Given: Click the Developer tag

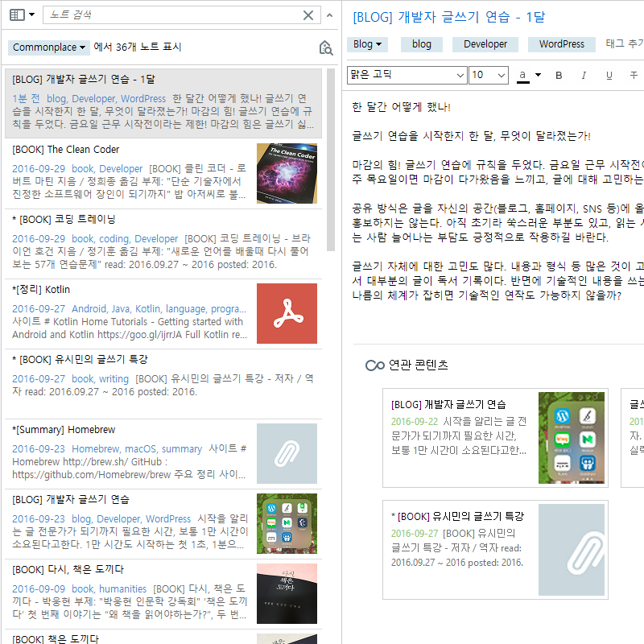Looking at the screenshot, I should click(x=485, y=44).
